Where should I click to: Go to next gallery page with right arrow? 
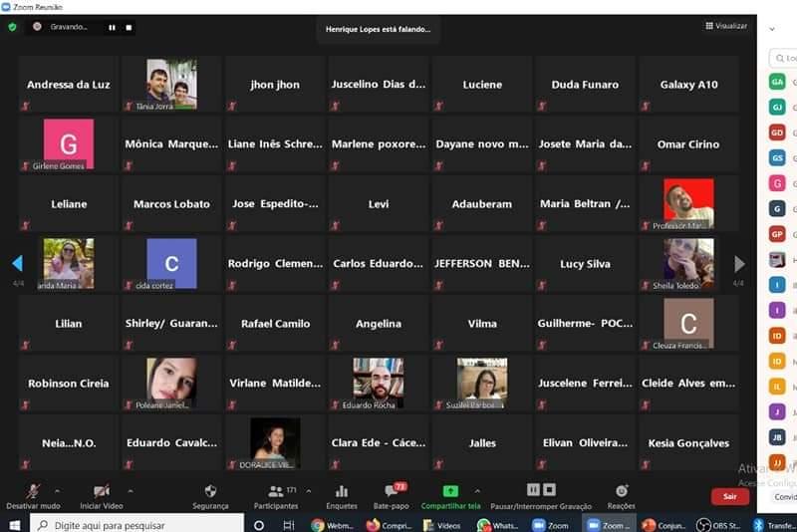[739, 264]
